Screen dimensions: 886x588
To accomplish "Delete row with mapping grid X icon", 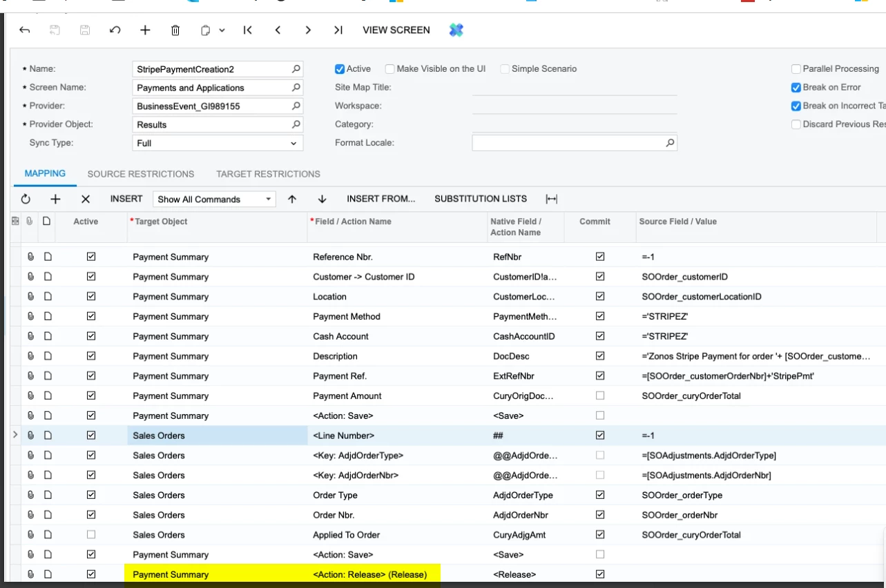I will coord(86,199).
